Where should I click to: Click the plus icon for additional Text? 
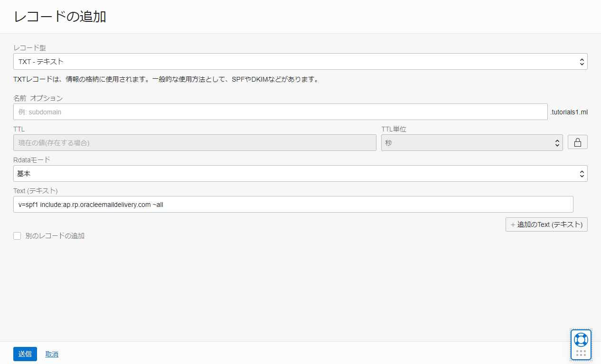513,224
